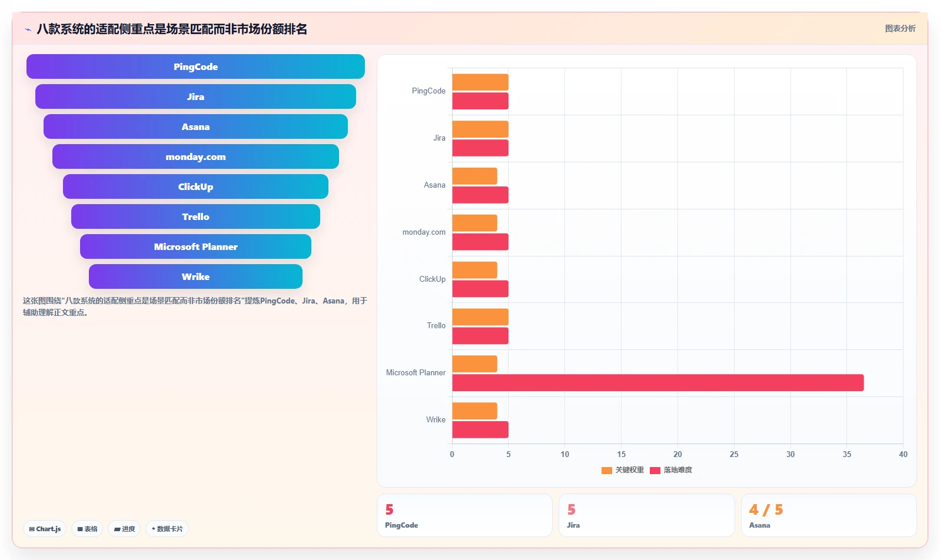Select the monday.com funnel bar
The image size is (940, 560).
195,156
